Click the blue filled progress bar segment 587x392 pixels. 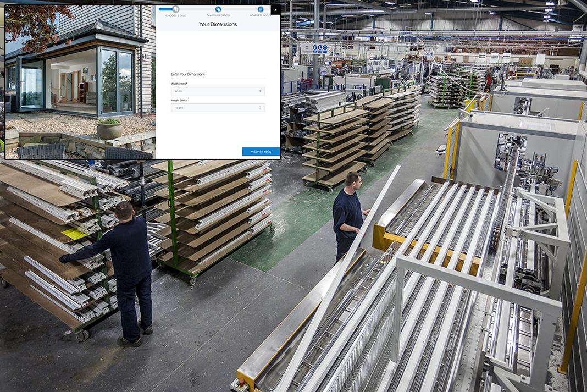[165, 9]
